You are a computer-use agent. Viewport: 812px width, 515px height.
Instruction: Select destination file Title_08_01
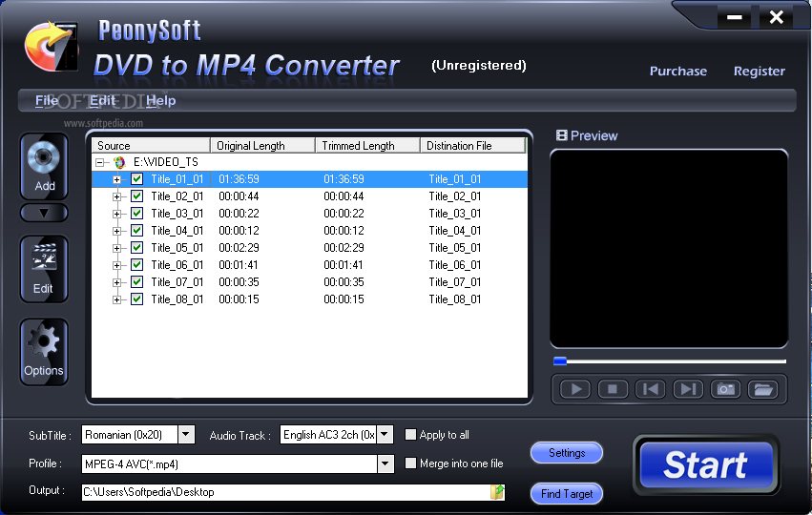click(455, 299)
